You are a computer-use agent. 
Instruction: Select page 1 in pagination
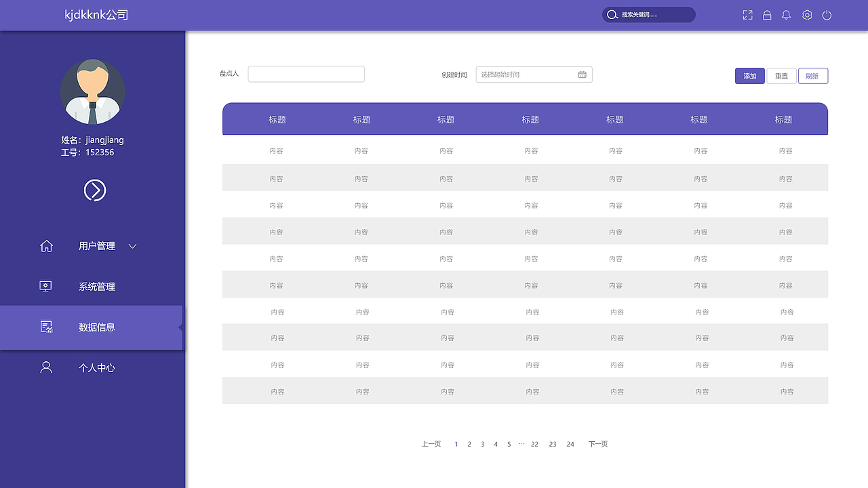[x=456, y=445]
